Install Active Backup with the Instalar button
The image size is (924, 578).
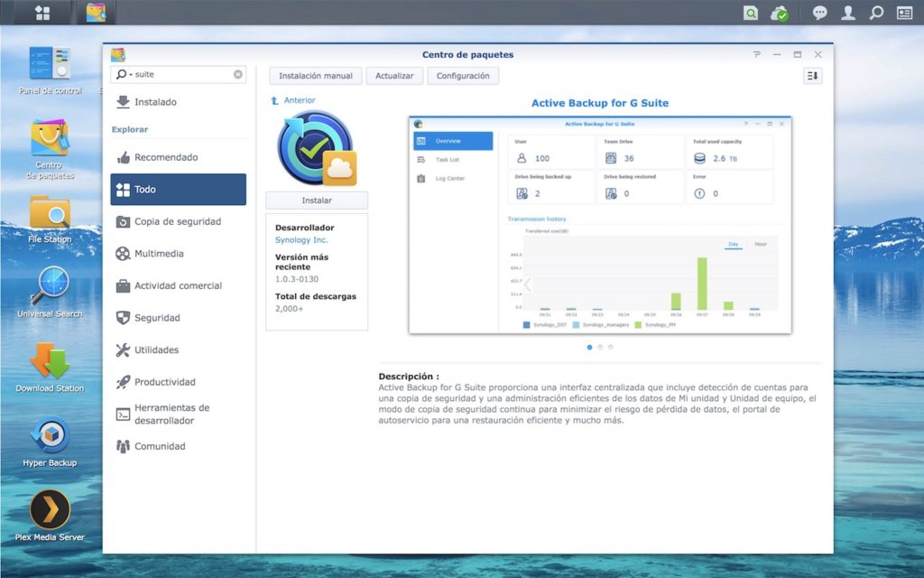[317, 200]
